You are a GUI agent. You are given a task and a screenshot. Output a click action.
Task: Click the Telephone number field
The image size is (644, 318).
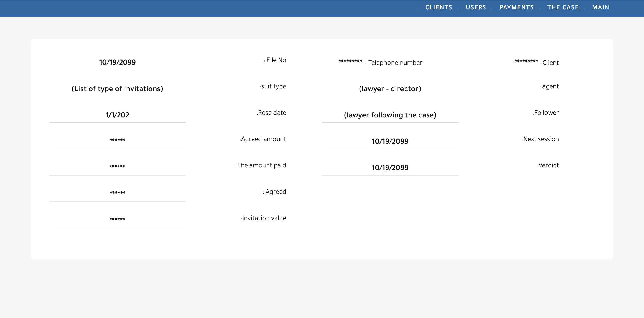[350, 62]
